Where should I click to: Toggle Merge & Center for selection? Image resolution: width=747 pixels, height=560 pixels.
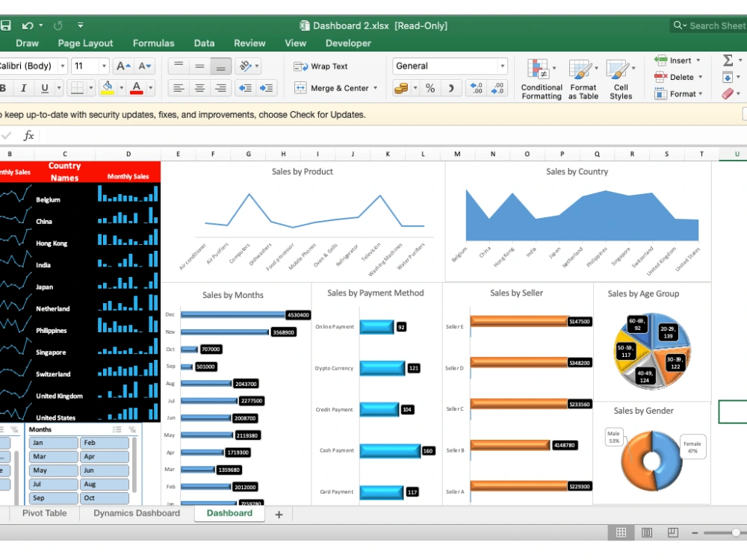pyautogui.click(x=334, y=87)
